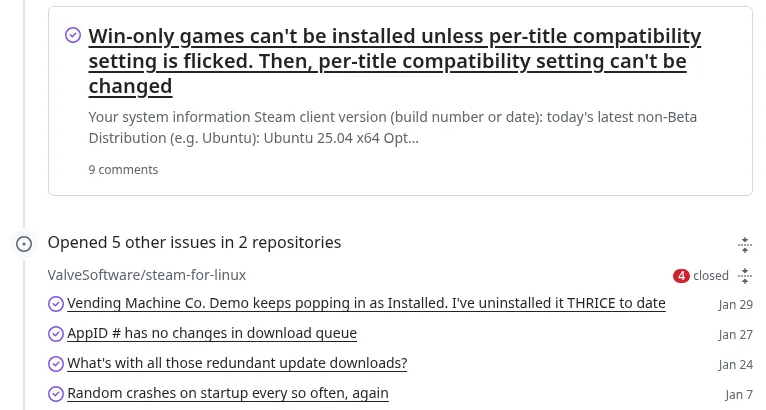Click the Jan 7 date label
Image resolution: width=766 pixels, height=410 pixels.
[x=739, y=394]
